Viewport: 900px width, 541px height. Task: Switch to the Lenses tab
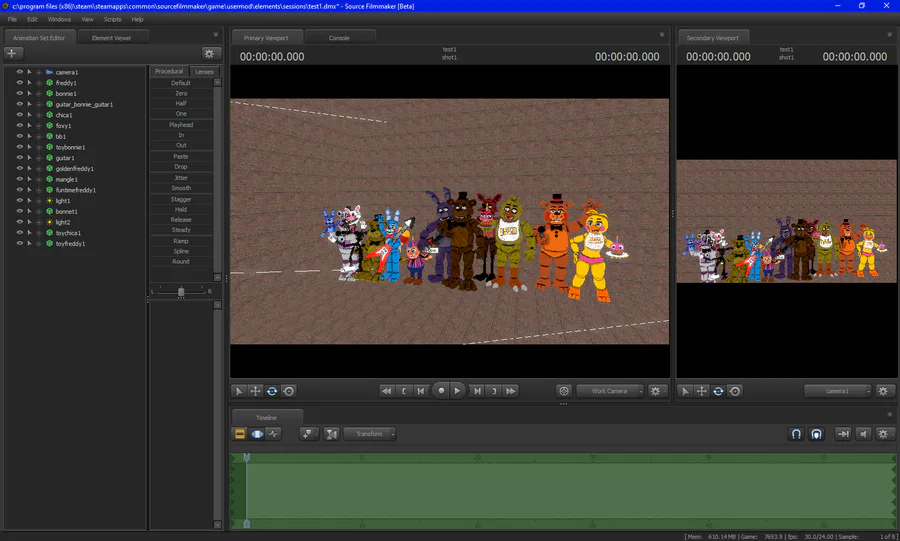point(204,72)
